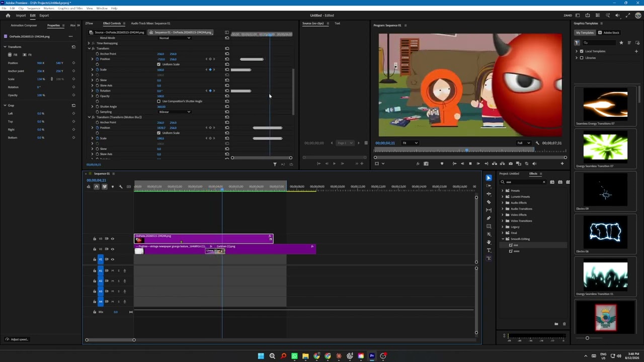Click the Graphics Templates thumbnail size slider
644x362 pixels.
pyautogui.click(x=587, y=338)
